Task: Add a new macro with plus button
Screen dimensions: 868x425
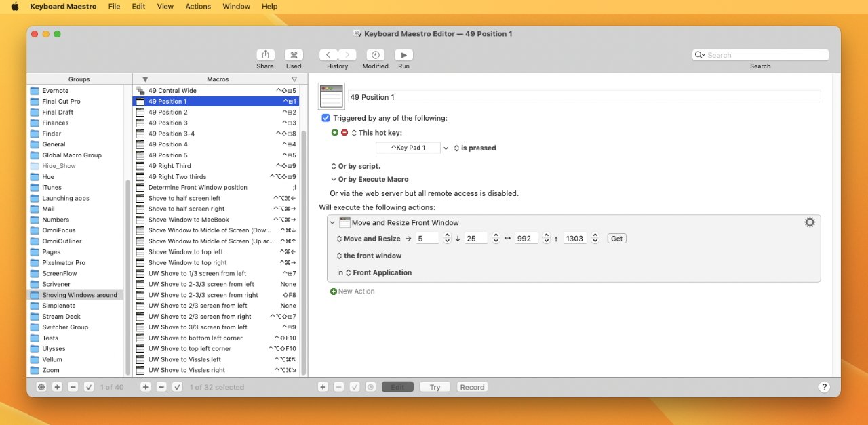Action: [x=145, y=387]
